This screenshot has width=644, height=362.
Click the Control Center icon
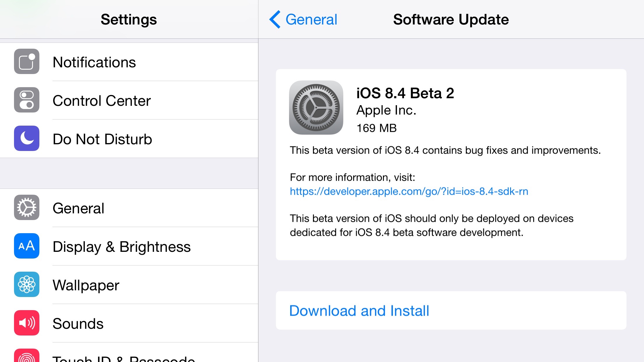pyautogui.click(x=27, y=100)
